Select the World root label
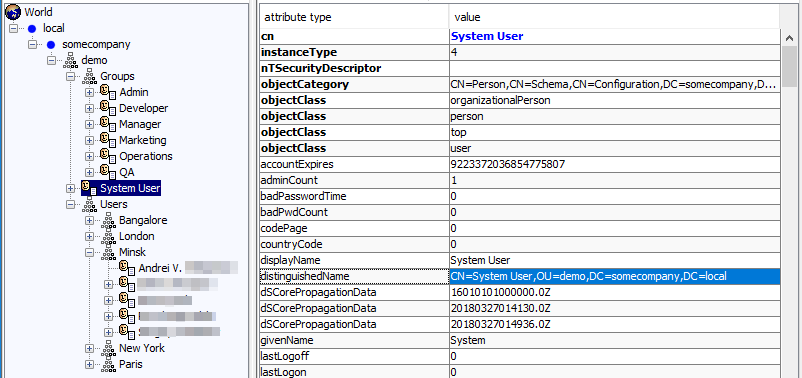This screenshot has height=378, width=802. click(38, 12)
